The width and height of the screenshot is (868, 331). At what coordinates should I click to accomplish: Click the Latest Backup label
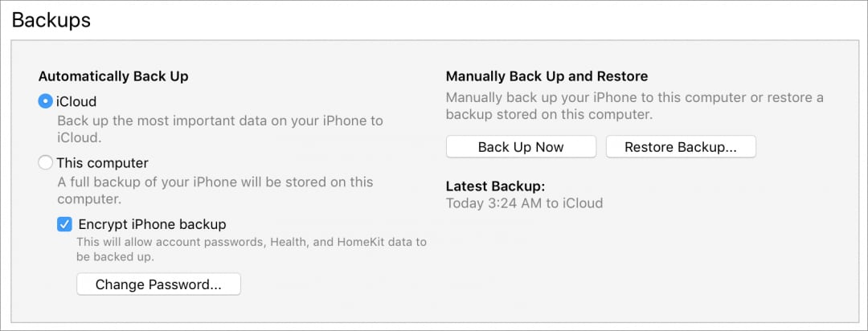[x=495, y=186]
